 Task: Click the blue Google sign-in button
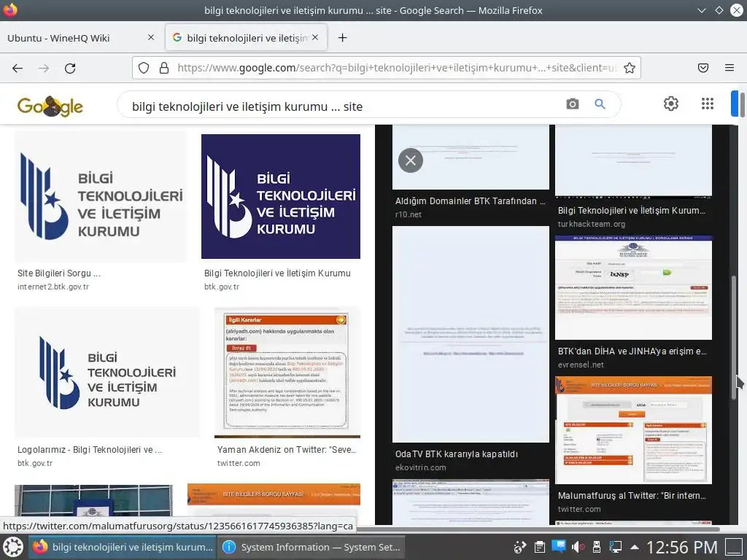click(x=735, y=104)
